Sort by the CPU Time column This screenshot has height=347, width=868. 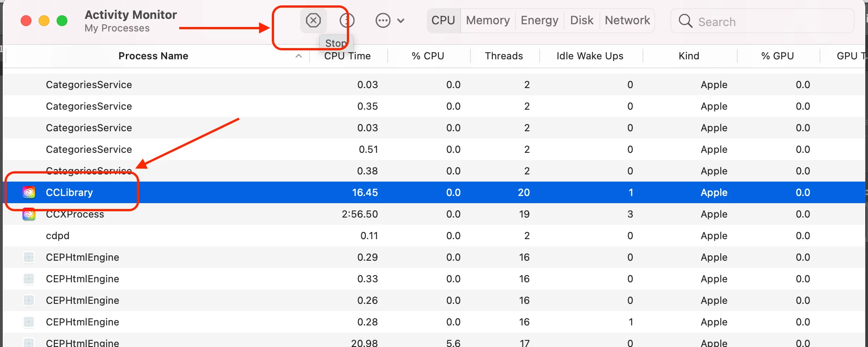click(347, 56)
